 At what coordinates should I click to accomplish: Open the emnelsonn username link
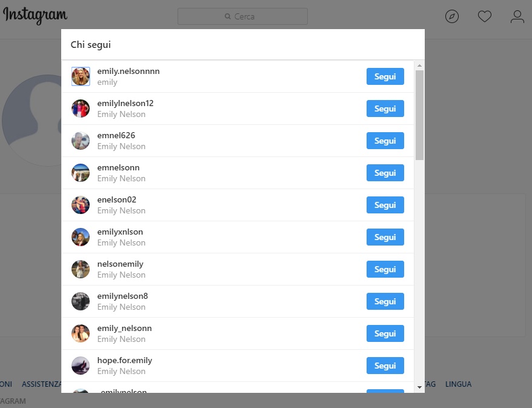coord(118,168)
